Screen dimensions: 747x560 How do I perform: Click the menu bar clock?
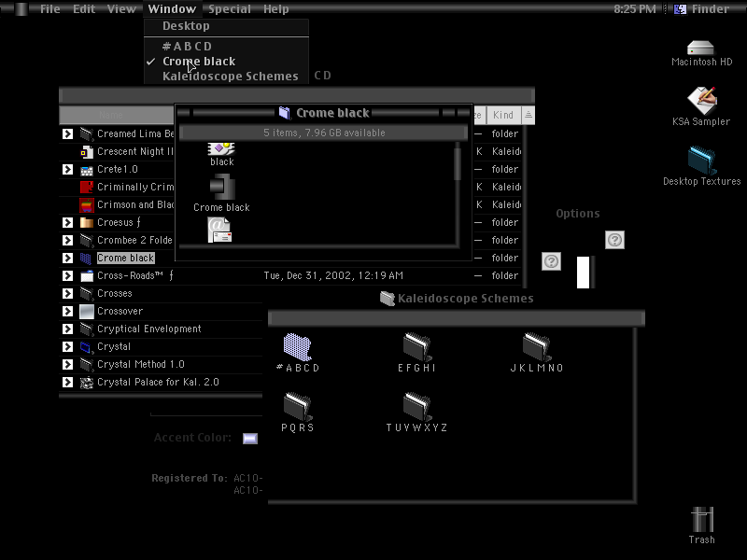635,9
